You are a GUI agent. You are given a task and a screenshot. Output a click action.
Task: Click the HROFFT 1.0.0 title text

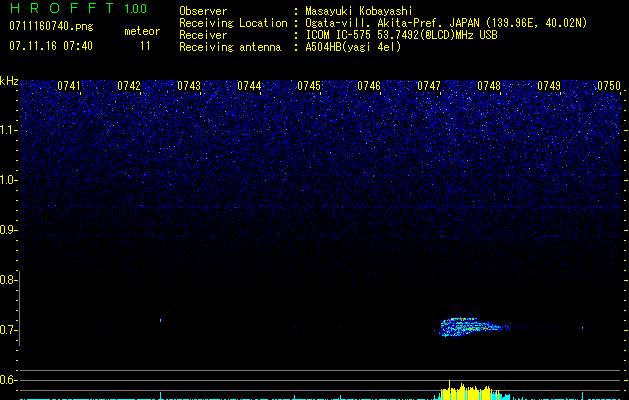pyautogui.click(x=78, y=8)
